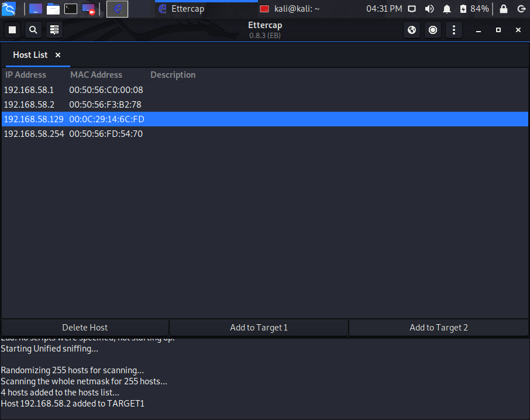Open display settings tray icon
Image resolution: width=530 pixels, height=420 pixels.
click(412, 9)
